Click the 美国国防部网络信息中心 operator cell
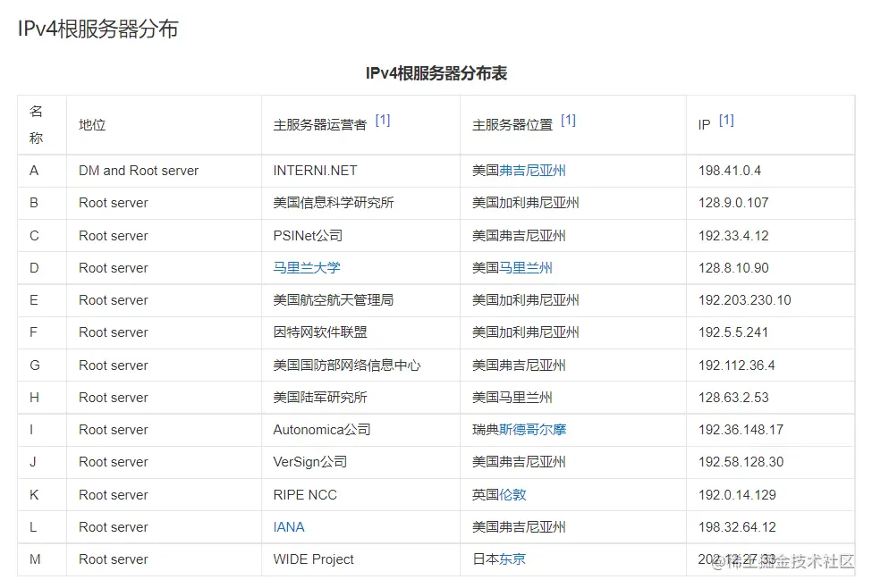 361,365
